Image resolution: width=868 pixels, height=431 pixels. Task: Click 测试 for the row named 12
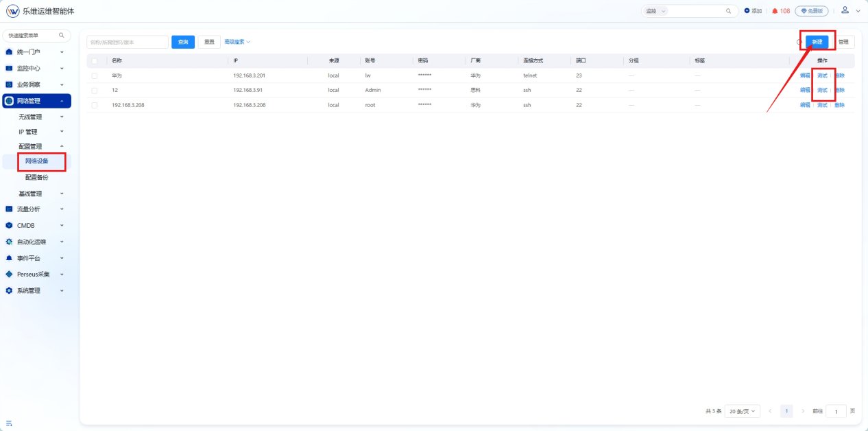(822, 90)
